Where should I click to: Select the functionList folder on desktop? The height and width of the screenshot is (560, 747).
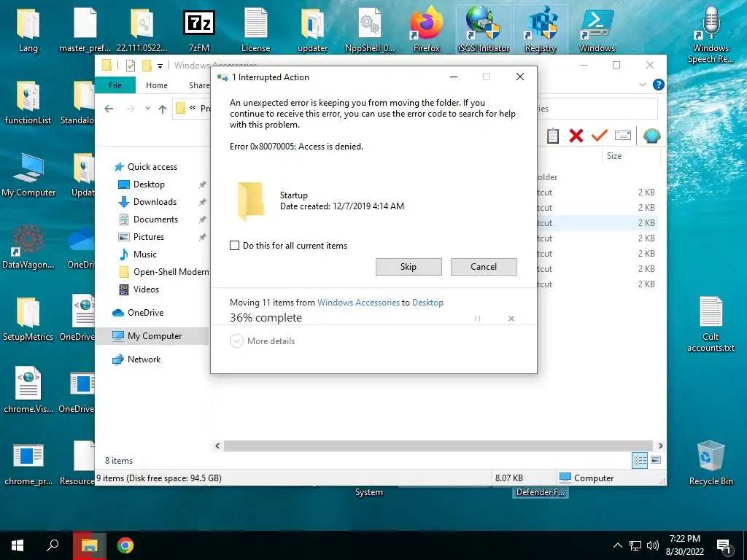(x=28, y=102)
